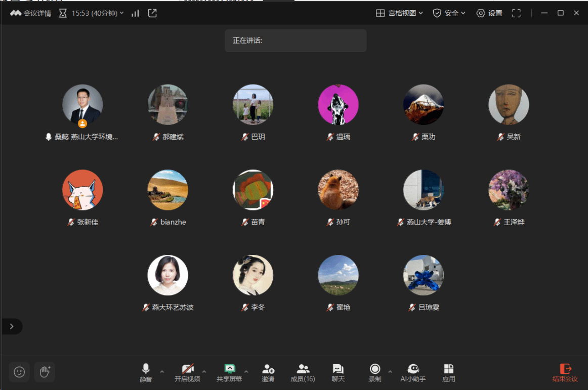Screen dimensions: 588x390
Task: Turn on camera with 开启视频
Action: click(x=188, y=373)
